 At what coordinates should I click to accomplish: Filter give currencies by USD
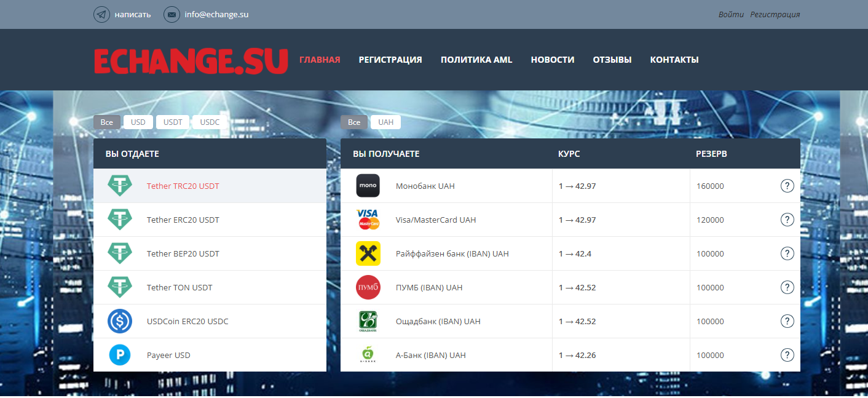tap(138, 122)
